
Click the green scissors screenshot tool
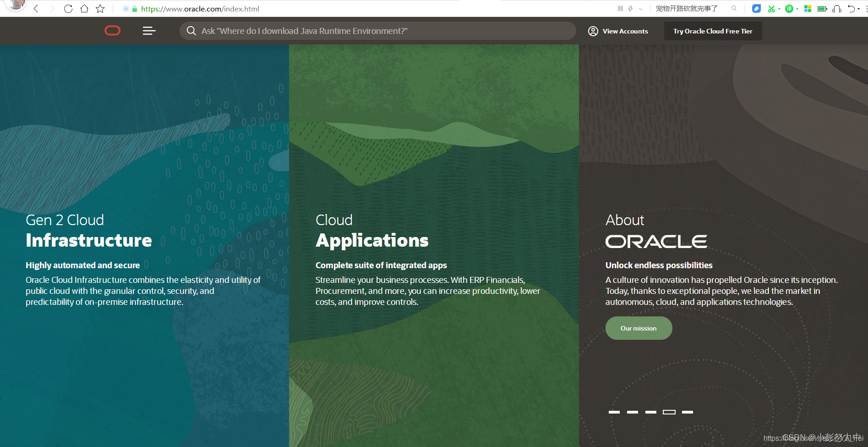click(x=771, y=8)
